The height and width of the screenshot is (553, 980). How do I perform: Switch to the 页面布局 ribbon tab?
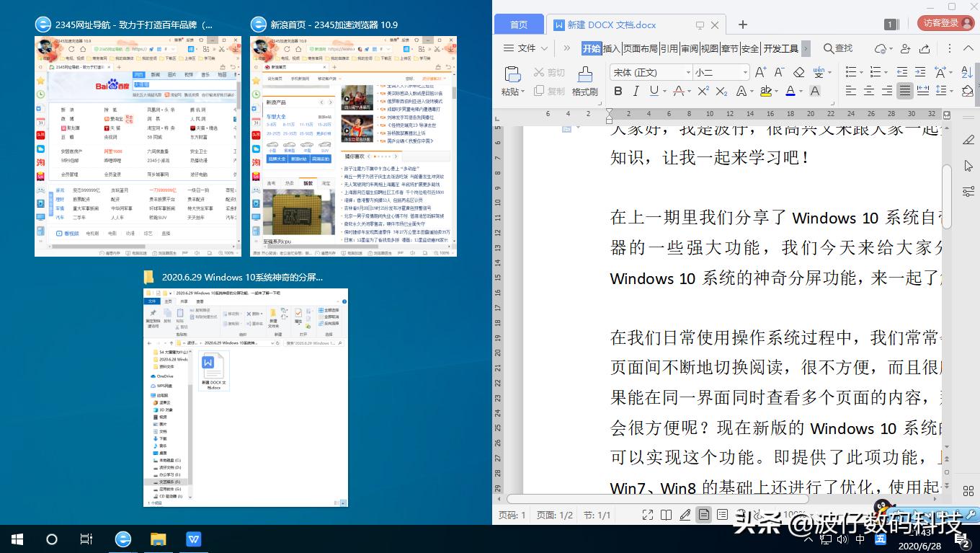click(x=641, y=48)
